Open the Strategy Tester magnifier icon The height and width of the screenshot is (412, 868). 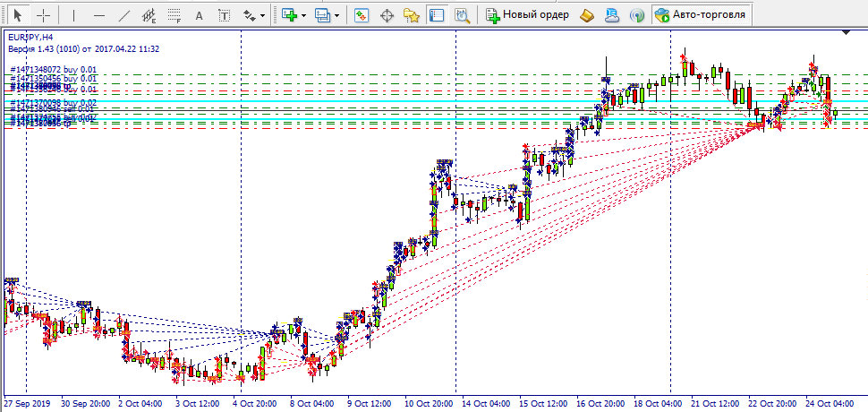coord(463,15)
